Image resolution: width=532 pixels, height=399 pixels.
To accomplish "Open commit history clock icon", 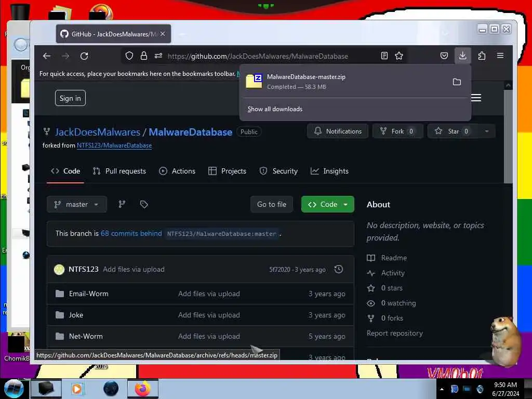I will 339,270.
